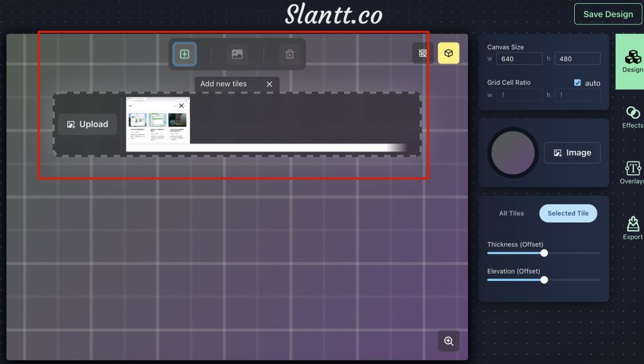The height and width of the screenshot is (364, 644).
Task: Click the delete tile trash icon
Action: (x=289, y=54)
